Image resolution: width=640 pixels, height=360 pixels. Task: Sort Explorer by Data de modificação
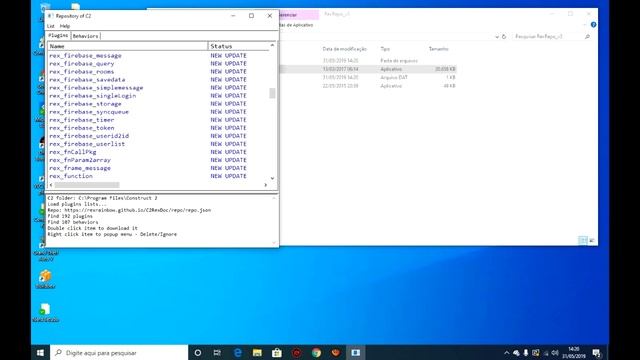tap(345, 49)
